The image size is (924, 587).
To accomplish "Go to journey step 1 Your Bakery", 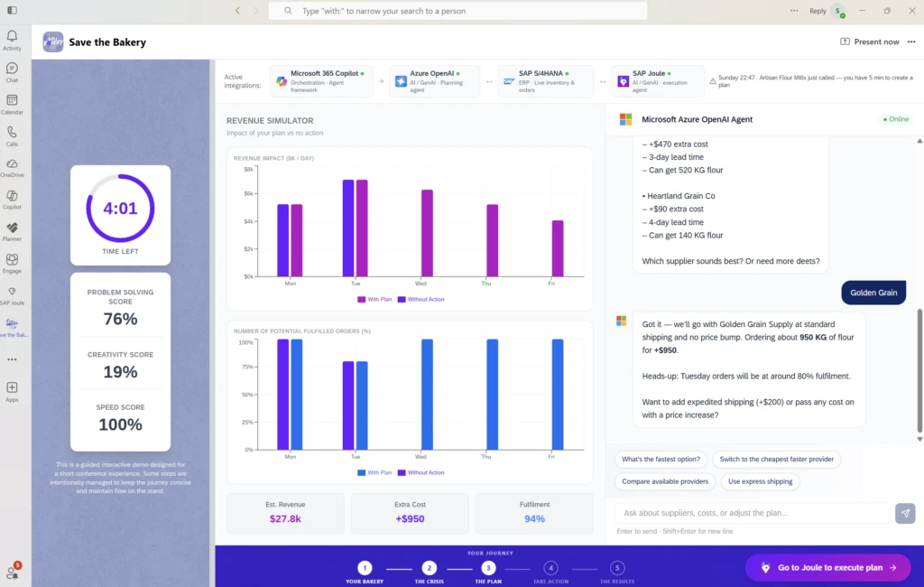I will coord(365,568).
